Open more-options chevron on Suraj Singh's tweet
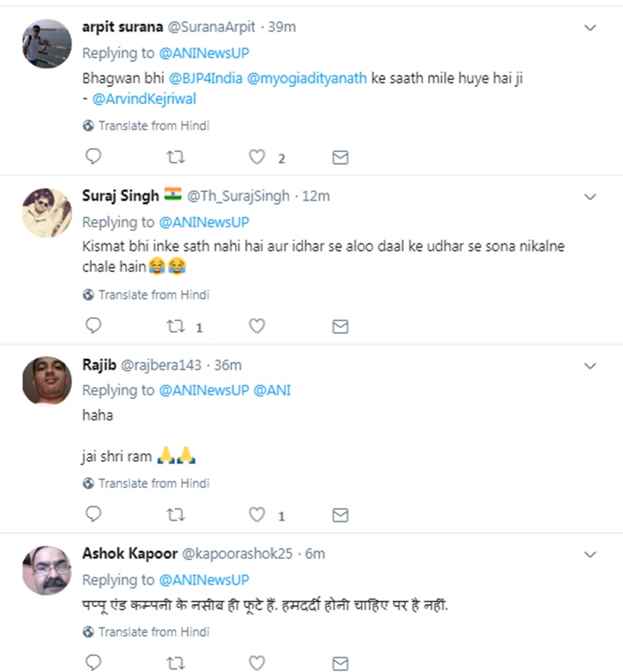Viewport: 623px width, 672px height. click(589, 197)
